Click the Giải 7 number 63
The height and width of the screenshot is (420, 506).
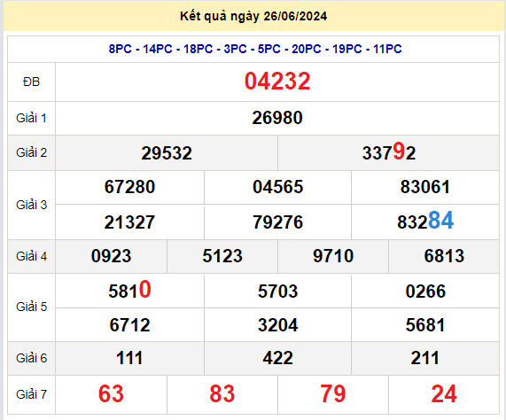pos(111,394)
